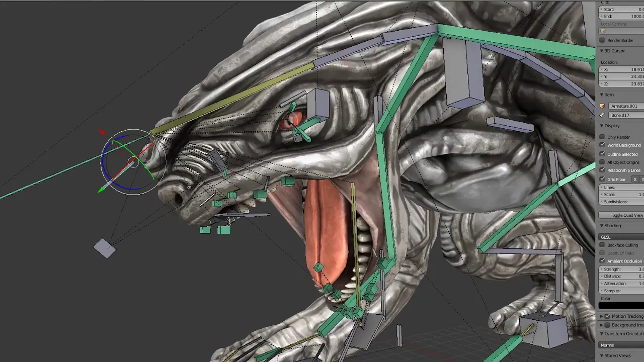Click the 3D Cursor Z location field
Screen dimensions: 644x362
[x=621, y=84]
